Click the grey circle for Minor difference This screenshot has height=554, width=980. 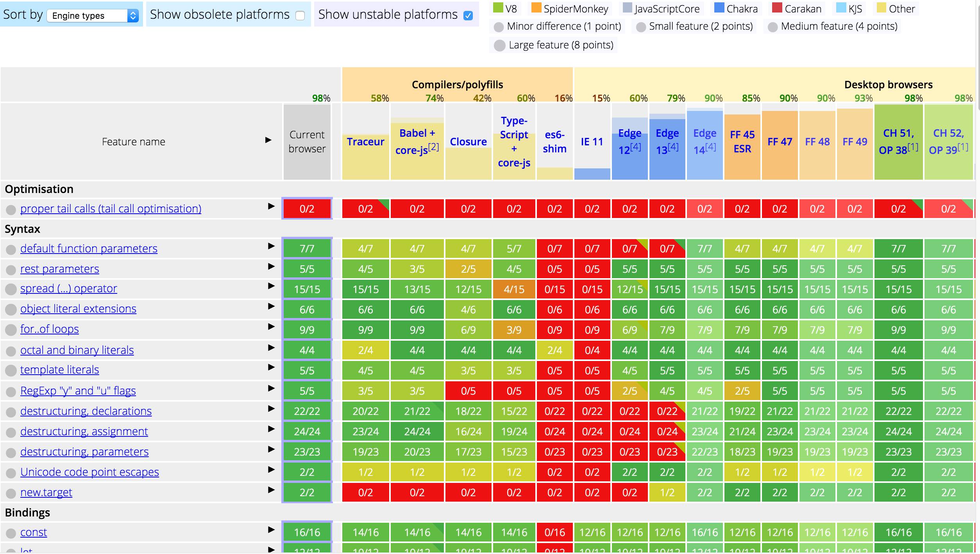point(499,27)
